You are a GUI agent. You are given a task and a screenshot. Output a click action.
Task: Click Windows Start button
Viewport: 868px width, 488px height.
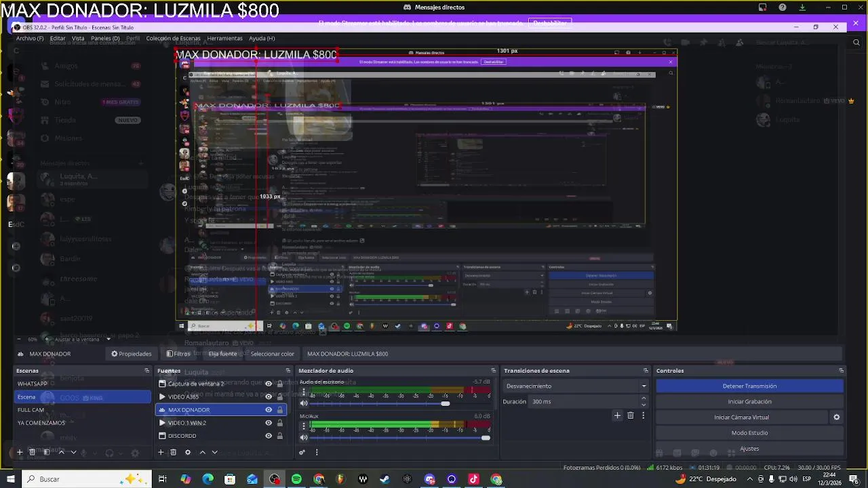(12, 479)
